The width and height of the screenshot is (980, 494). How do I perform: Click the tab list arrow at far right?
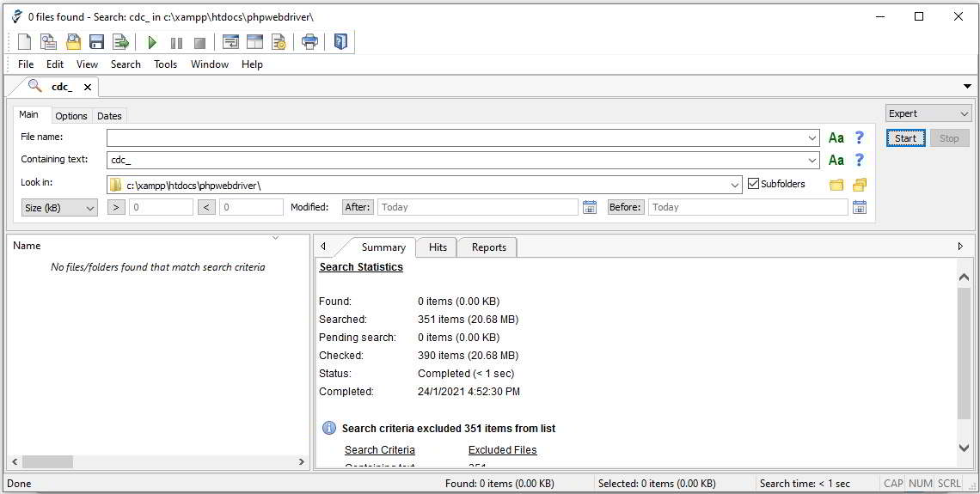coord(967,87)
